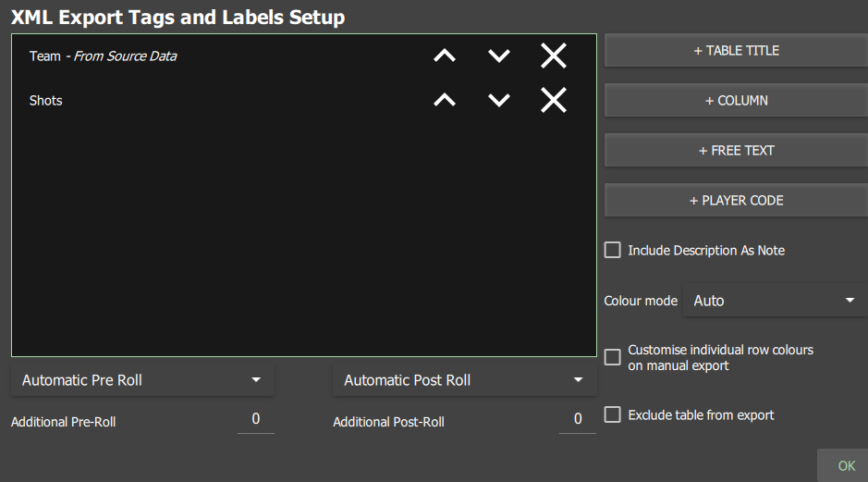The height and width of the screenshot is (482, 868).
Task: Open the Colour mode dropdown
Action: 775,301
